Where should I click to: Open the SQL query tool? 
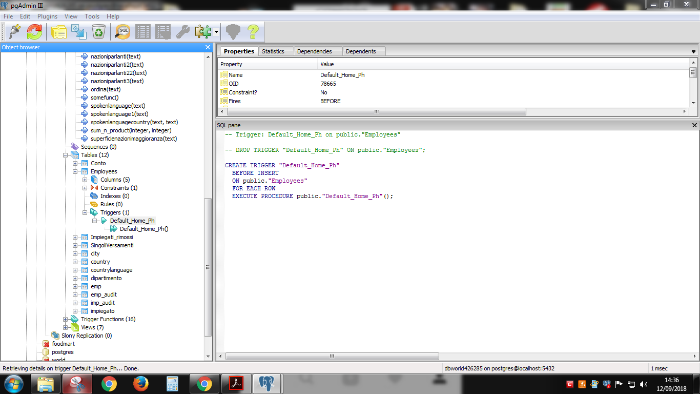point(122,32)
